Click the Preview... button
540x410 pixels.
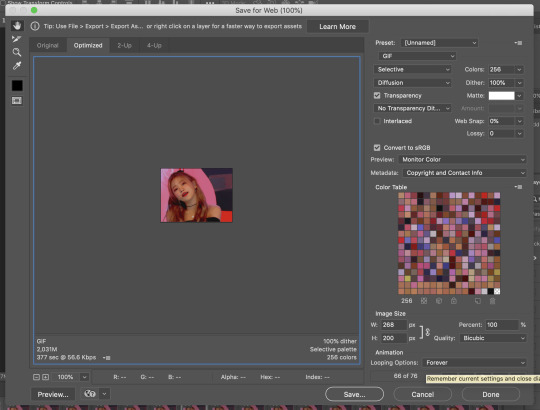point(53,394)
